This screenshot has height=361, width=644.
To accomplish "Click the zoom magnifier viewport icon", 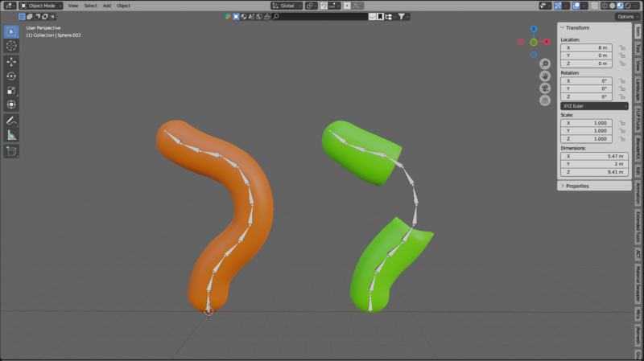I will tap(545, 64).
